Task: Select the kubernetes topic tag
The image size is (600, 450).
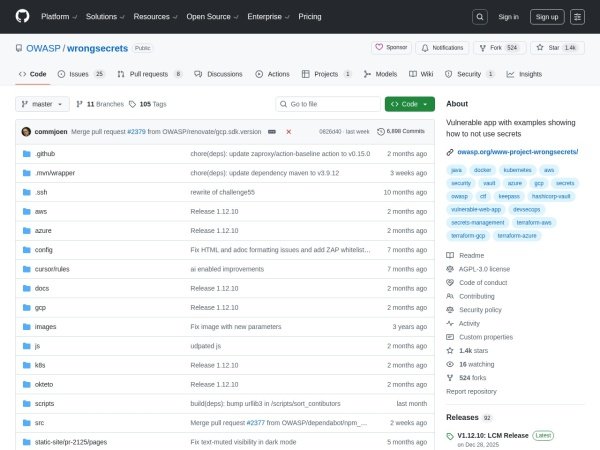Action: (x=517, y=170)
